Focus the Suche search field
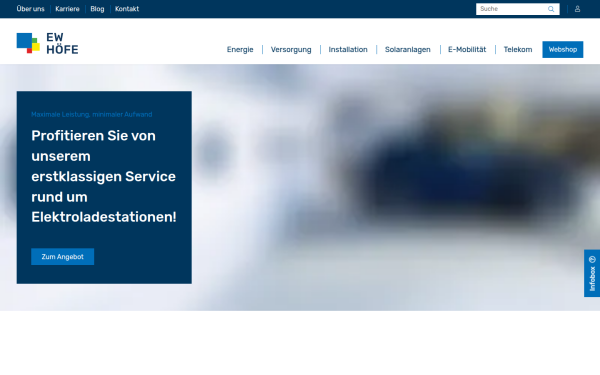 pos(517,9)
